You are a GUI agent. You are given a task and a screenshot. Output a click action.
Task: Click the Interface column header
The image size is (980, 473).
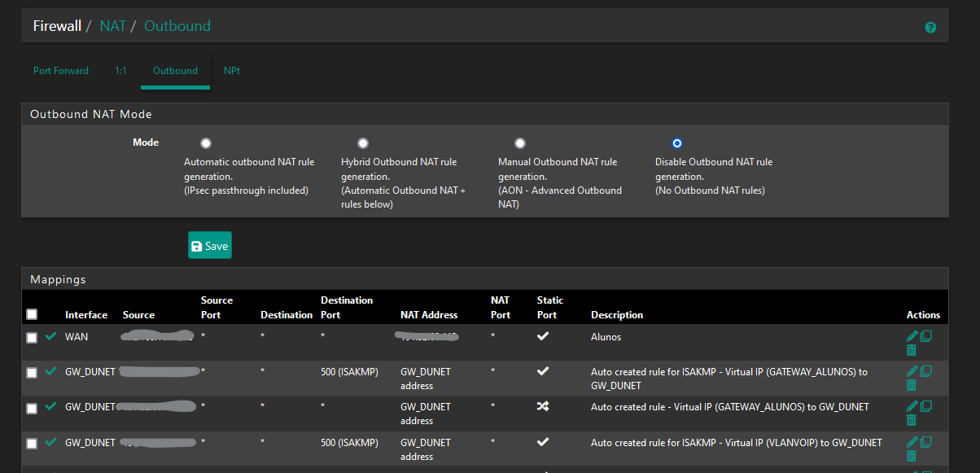click(x=86, y=315)
